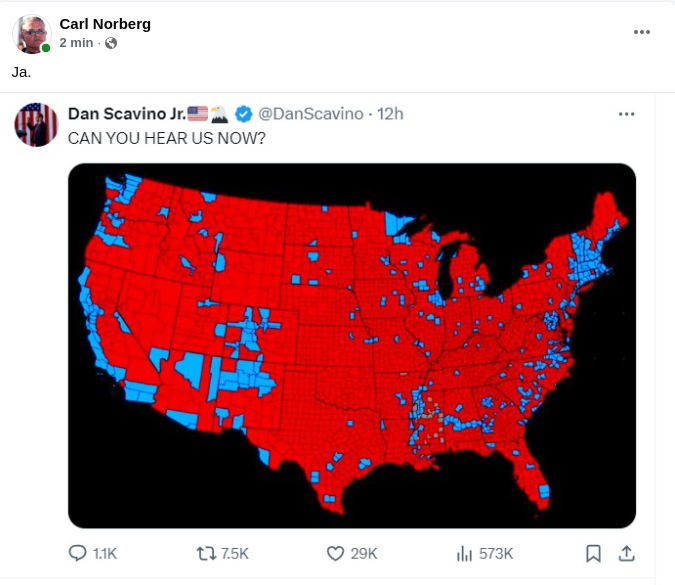Open Carl Norberg's profile name link
Viewport: 675px width, 585px height.
105,24
